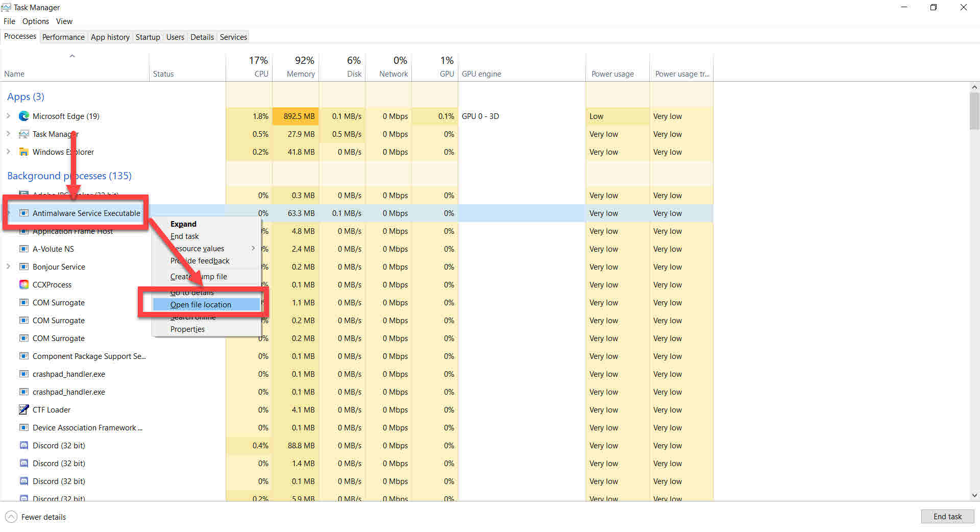Click the CTF Loader pen icon
This screenshot has width=980, height=532.
pos(23,410)
